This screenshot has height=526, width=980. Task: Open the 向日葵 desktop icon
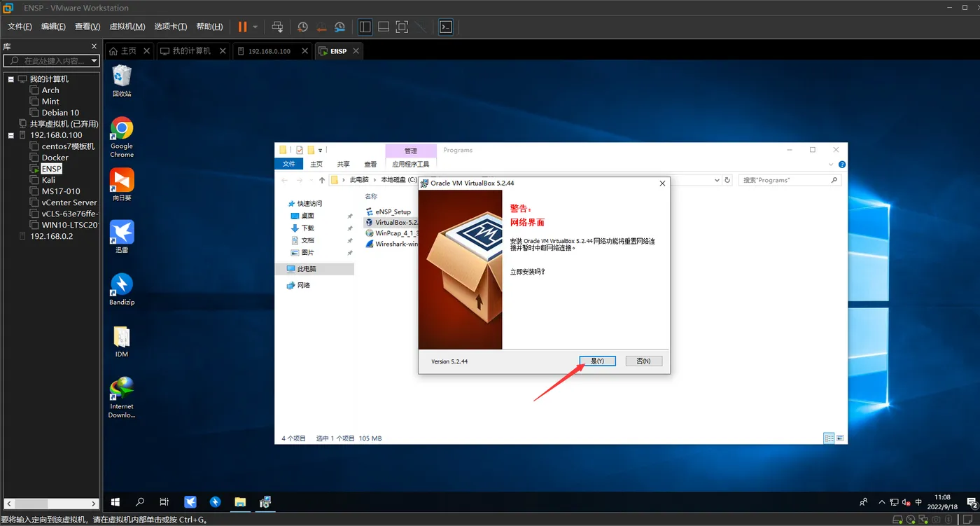122,185
